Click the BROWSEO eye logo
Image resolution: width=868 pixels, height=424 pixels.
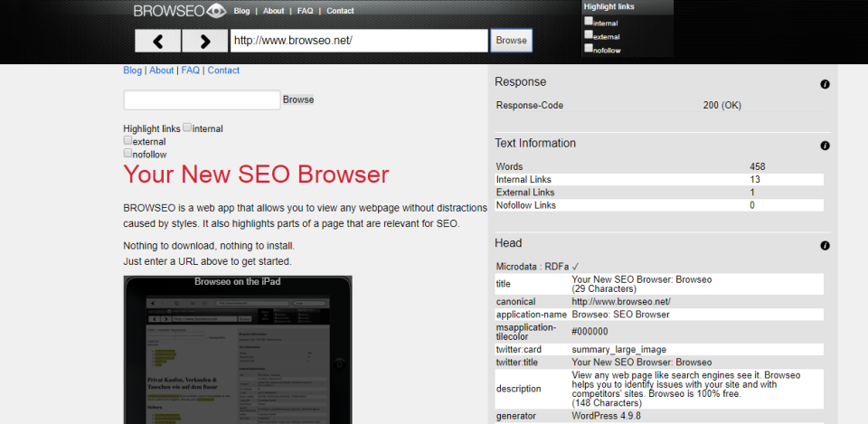click(180, 11)
